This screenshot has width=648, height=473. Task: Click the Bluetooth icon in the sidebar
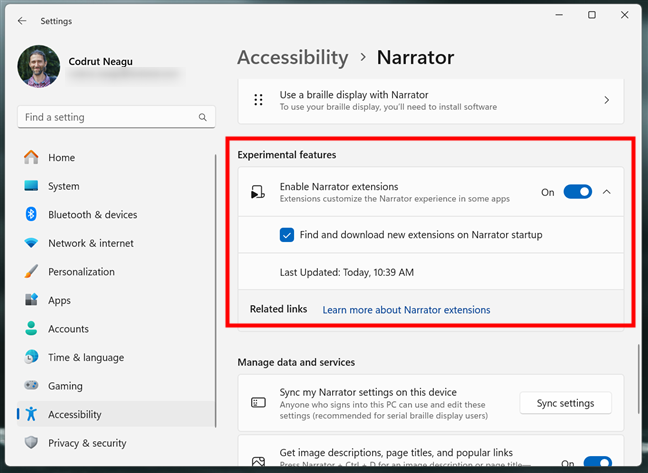tap(31, 214)
